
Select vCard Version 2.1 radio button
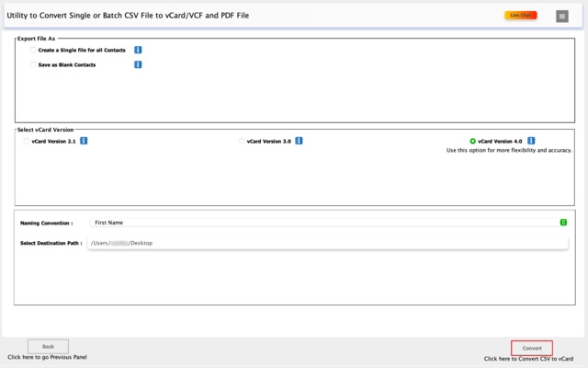point(27,141)
